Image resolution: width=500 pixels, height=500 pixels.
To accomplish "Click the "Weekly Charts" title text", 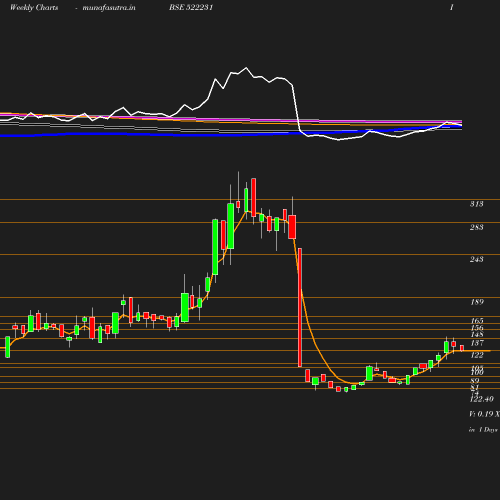I will (34, 8).
